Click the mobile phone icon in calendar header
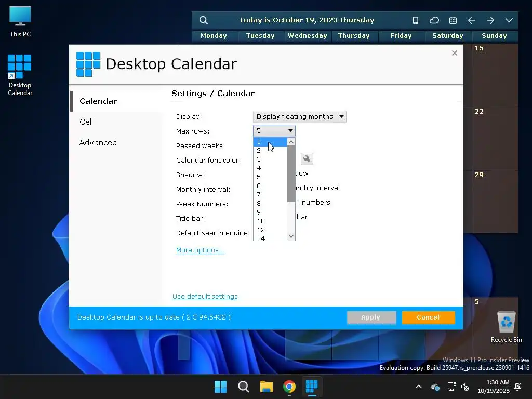This screenshot has width=532, height=399. (415, 20)
